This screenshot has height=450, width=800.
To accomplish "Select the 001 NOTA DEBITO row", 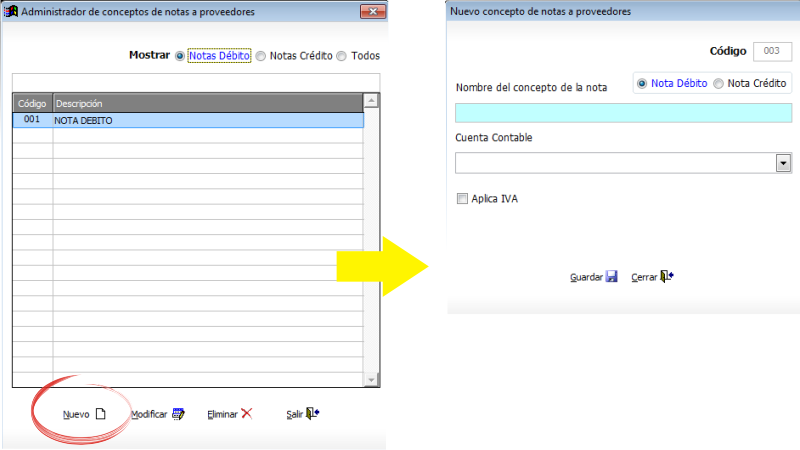I will [x=188, y=120].
